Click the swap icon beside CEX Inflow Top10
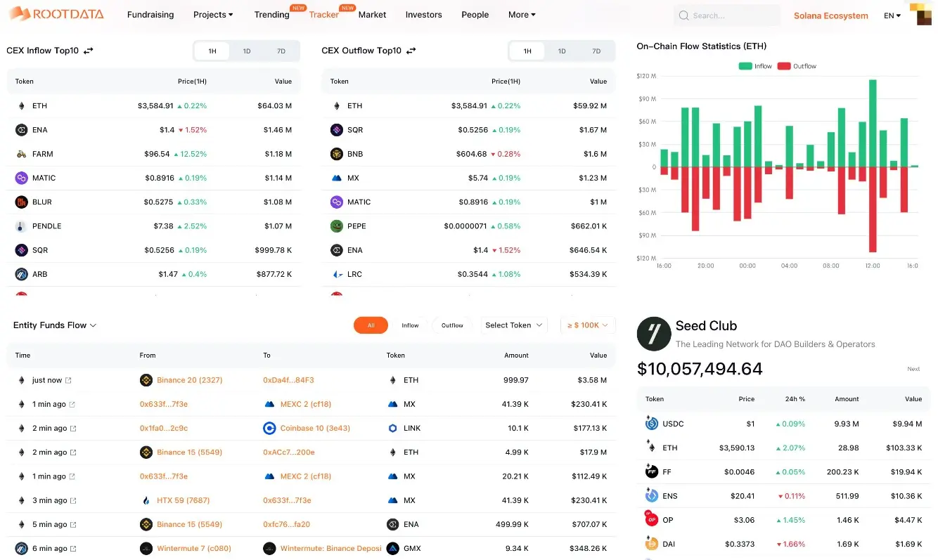The width and height of the screenshot is (938, 560). 89,50
